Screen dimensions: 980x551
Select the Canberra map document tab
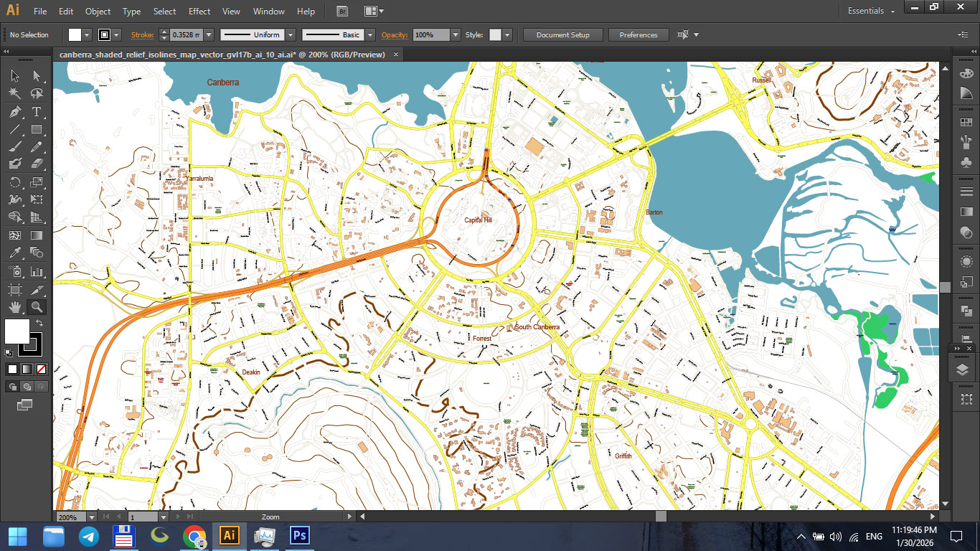pyautogui.click(x=222, y=53)
